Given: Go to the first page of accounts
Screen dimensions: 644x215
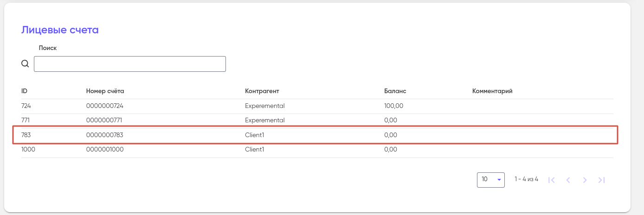Looking at the screenshot, I should click(x=552, y=180).
